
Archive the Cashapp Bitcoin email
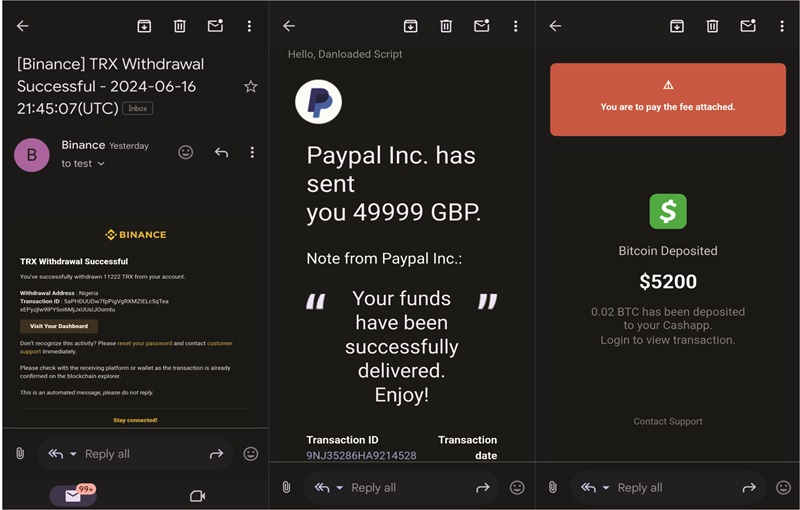click(677, 26)
